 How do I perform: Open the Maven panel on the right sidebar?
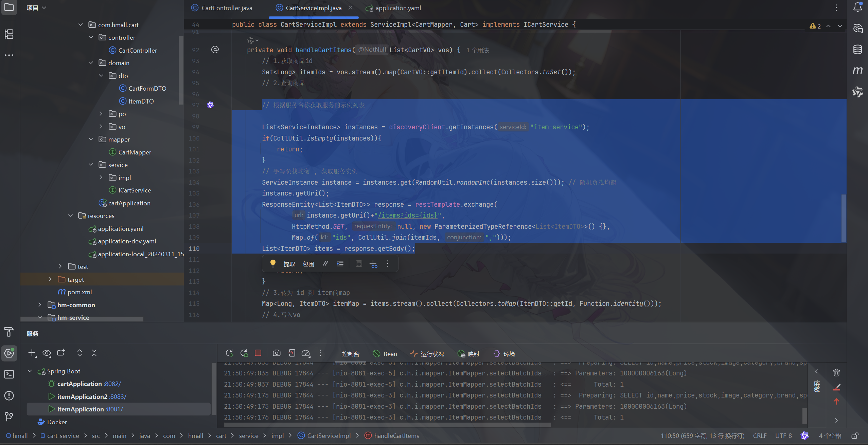(x=858, y=70)
